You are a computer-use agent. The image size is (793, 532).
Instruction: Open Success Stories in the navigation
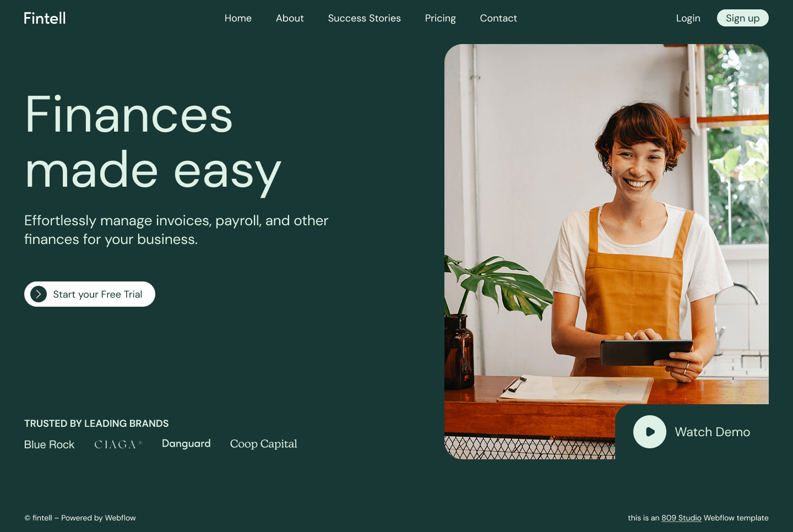tap(365, 18)
